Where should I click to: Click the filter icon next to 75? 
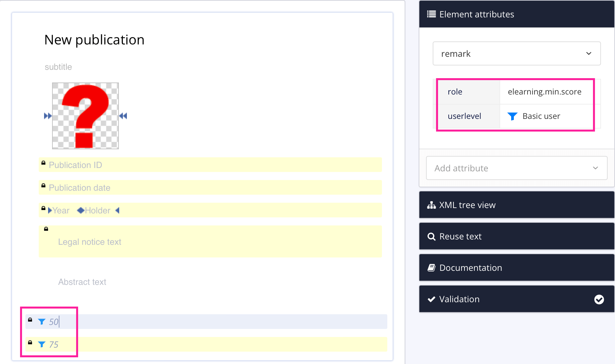(42, 344)
